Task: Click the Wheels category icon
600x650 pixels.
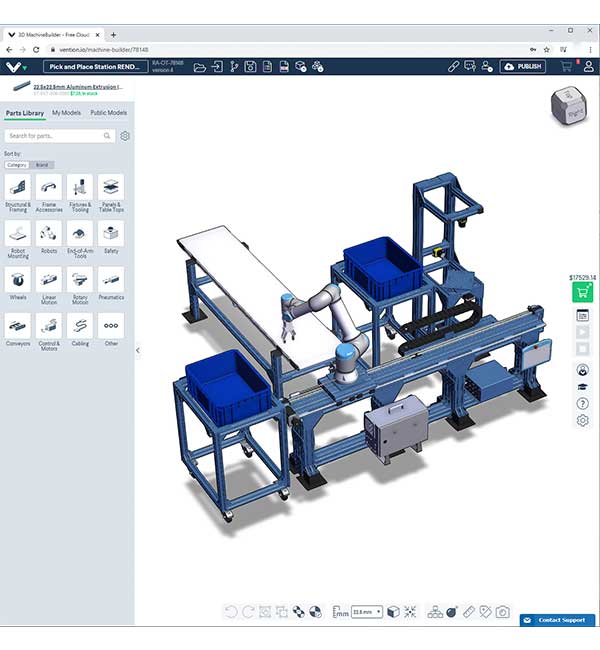Action: click(18, 279)
